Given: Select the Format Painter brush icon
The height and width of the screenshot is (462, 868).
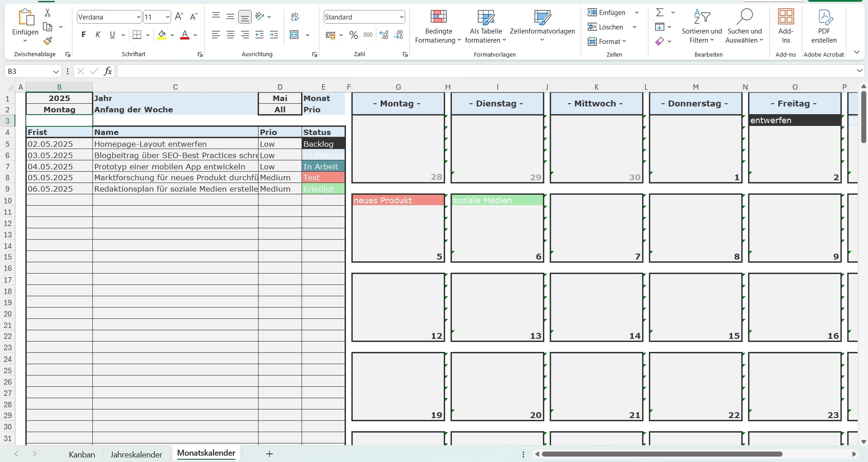Looking at the screenshot, I should coord(48,41).
